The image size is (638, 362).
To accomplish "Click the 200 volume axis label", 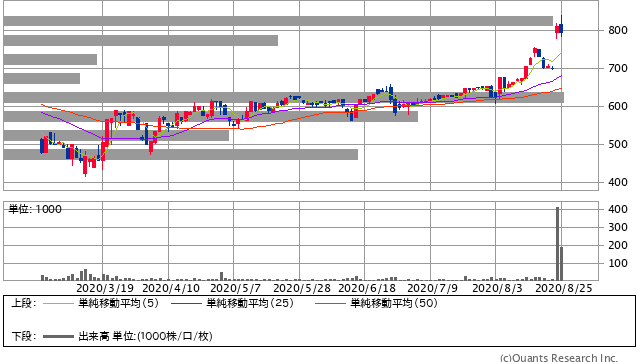I will tap(618, 245).
